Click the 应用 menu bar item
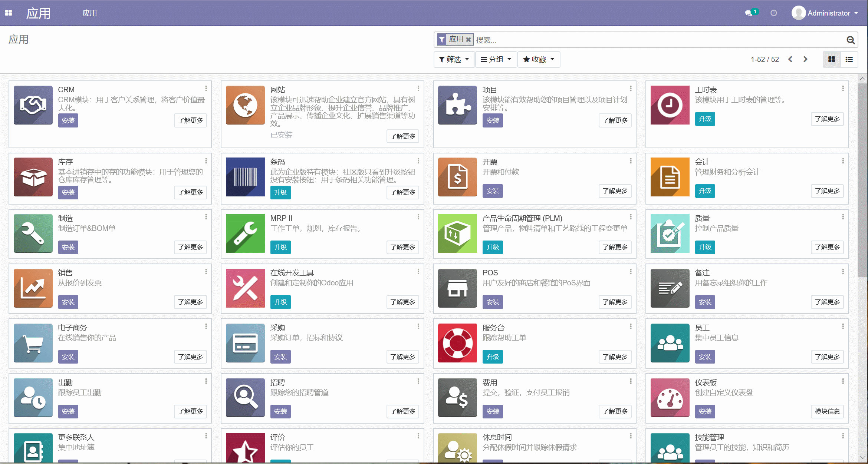The image size is (868, 464). point(89,13)
